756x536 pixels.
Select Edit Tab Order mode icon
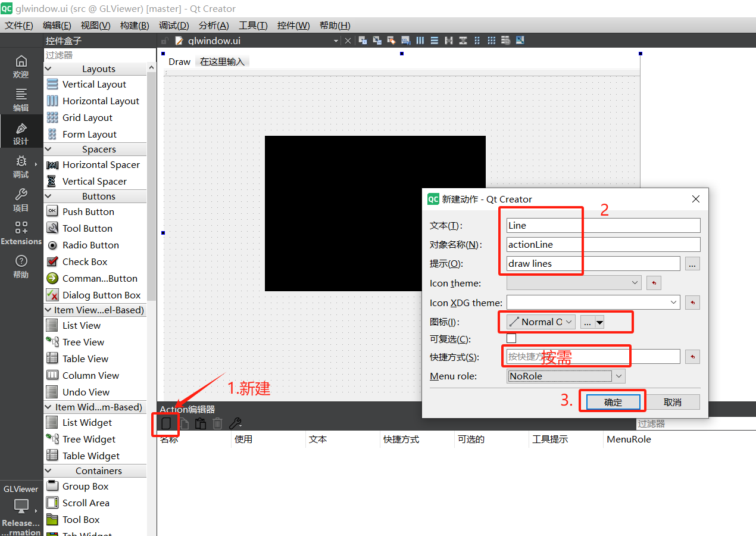coord(406,40)
